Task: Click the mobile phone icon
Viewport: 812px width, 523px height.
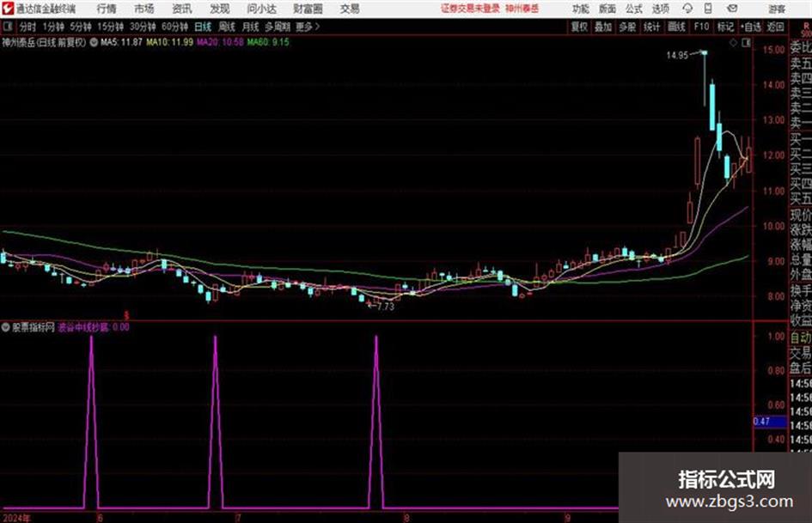Action: 708,9
